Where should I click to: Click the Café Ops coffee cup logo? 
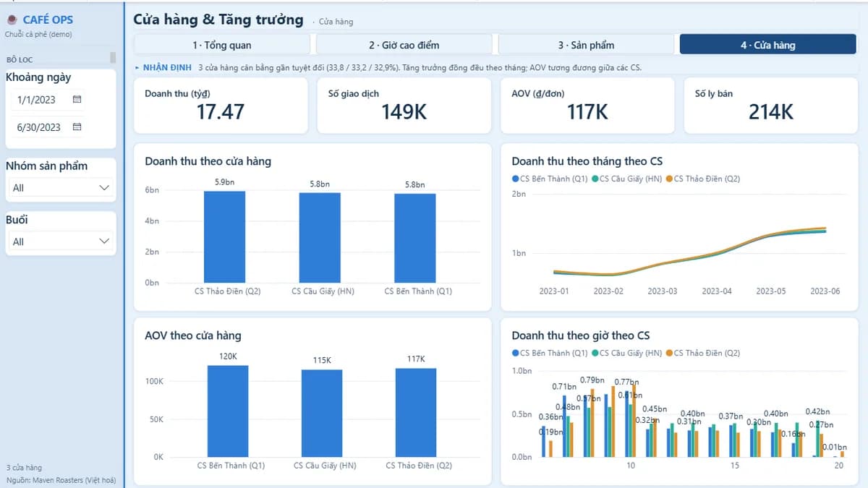tap(12, 20)
